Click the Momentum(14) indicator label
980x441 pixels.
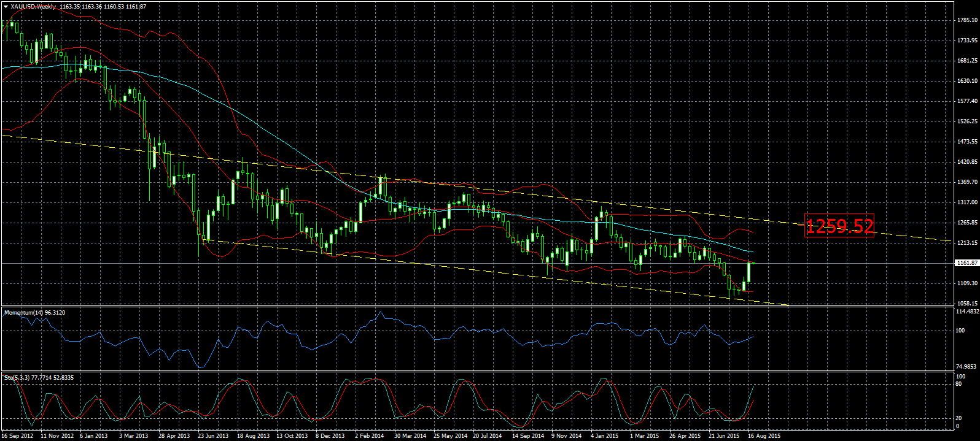pos(34,313)
